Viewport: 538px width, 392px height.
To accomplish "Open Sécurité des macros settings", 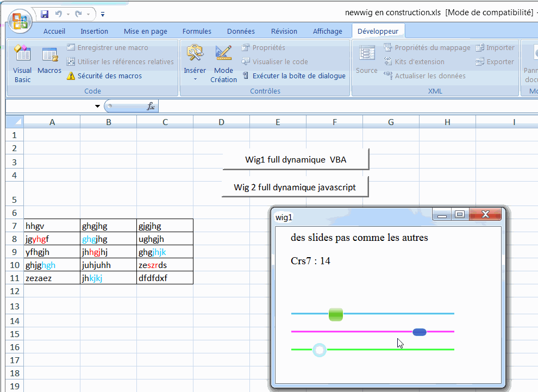I will click(x=105, y=76).
